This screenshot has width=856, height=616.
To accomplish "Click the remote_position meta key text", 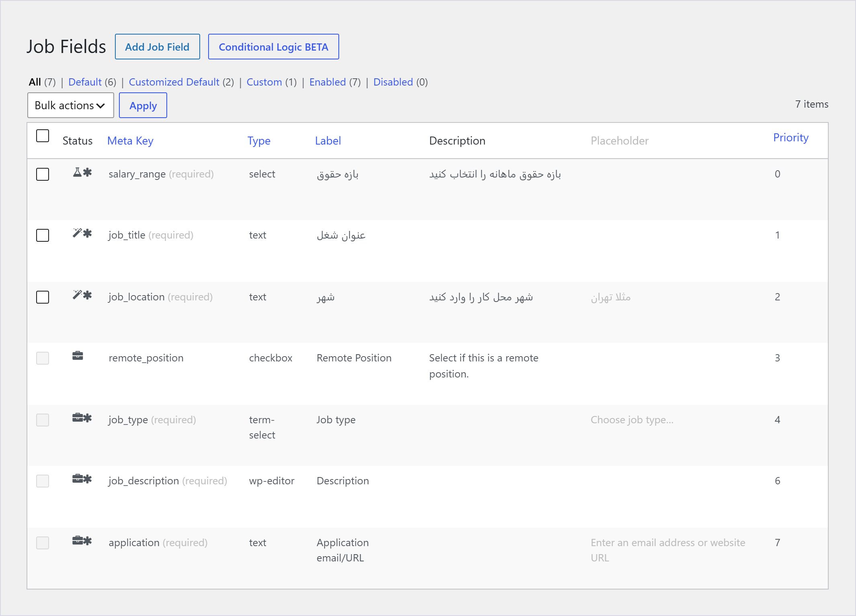I will click(x=146, y=358).
